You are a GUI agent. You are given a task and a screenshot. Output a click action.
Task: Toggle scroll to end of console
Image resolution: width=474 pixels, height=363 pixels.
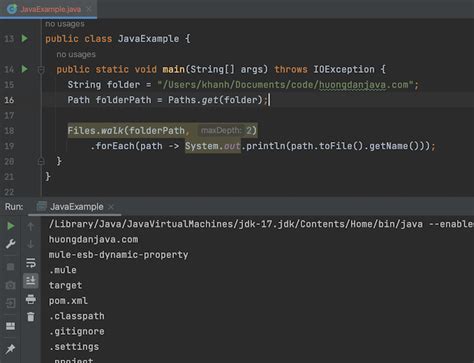tap(31, 281)
